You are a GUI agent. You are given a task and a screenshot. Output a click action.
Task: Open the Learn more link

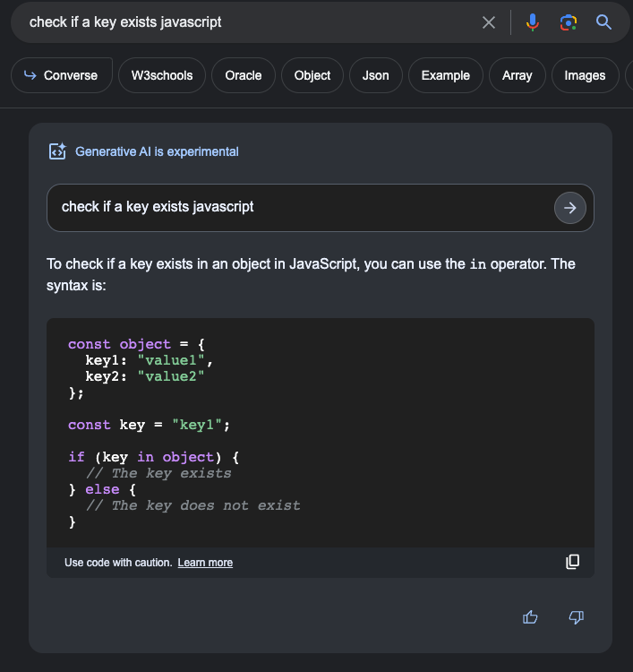(205, 563)
